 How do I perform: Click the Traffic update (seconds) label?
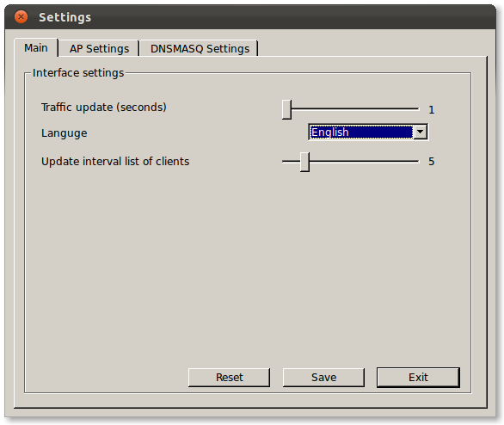point(104,107)
